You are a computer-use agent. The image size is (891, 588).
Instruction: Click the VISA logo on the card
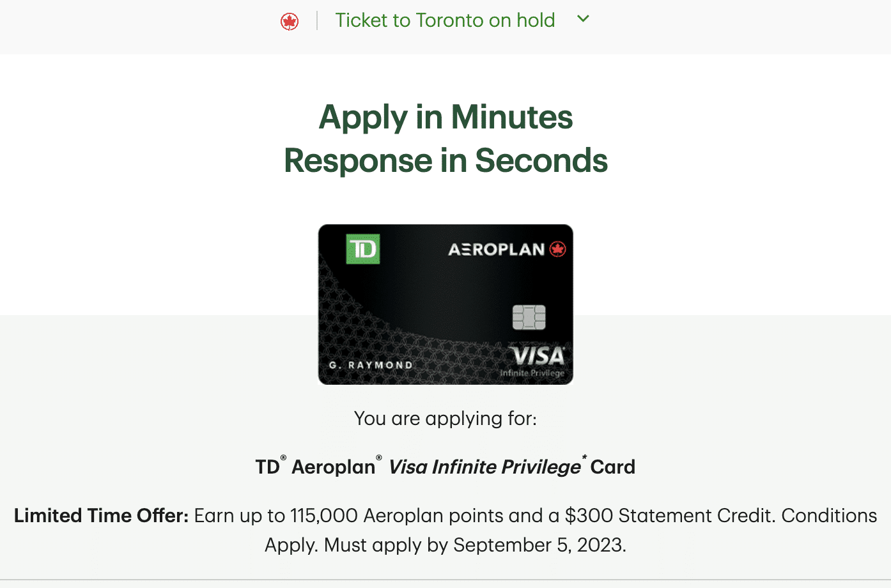pyautogui.click(x=538, y=355)
